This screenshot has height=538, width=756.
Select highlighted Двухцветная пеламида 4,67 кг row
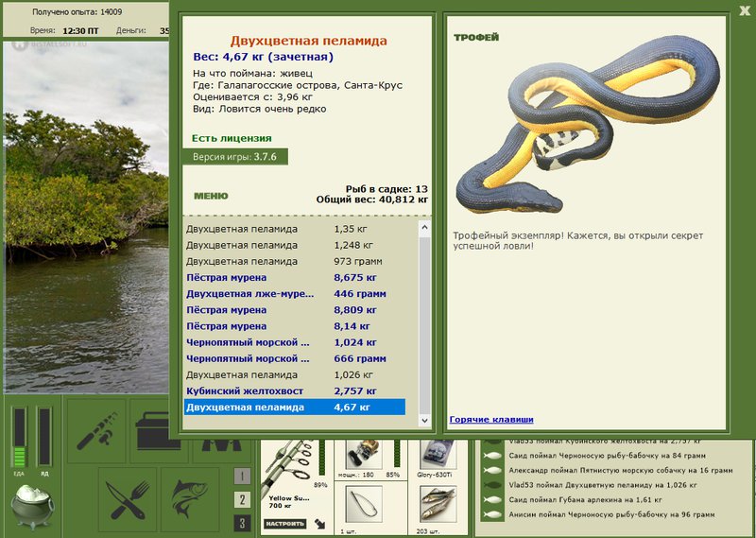coord(294,408)
